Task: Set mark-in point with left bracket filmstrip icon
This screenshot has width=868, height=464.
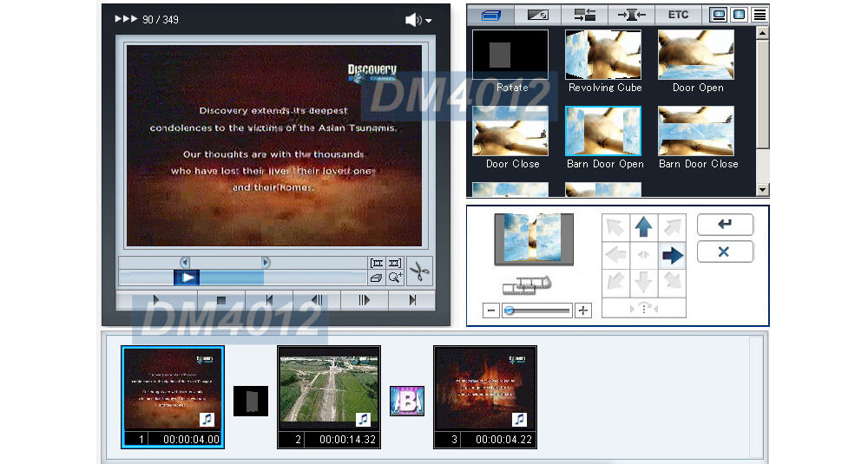Action: pos(377,264)
